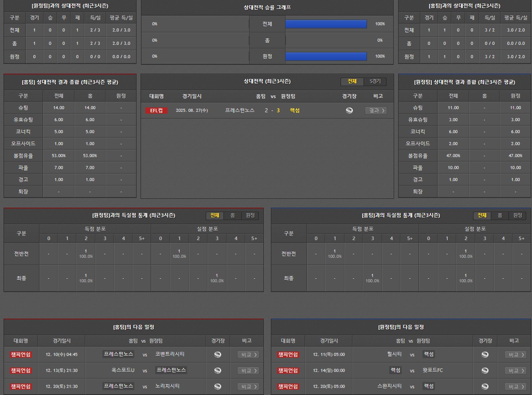Click the red EFL컵 competition badge
Viewport: 532px width, 395px height.
pos(156,111)
